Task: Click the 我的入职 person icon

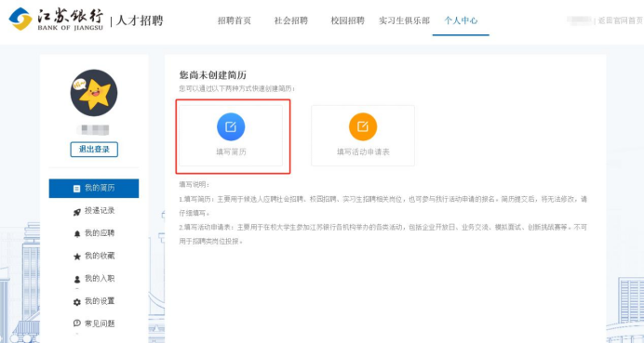Action: pos(77,280)
